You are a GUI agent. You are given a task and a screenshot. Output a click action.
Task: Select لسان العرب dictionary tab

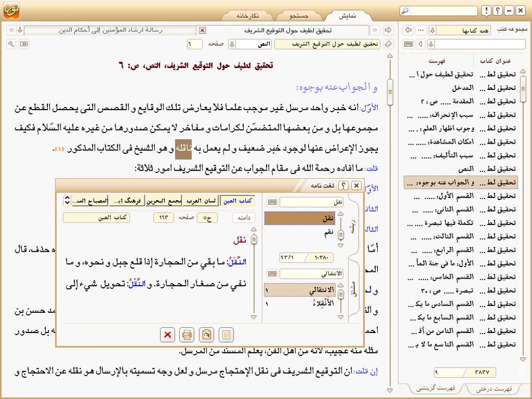201,201
